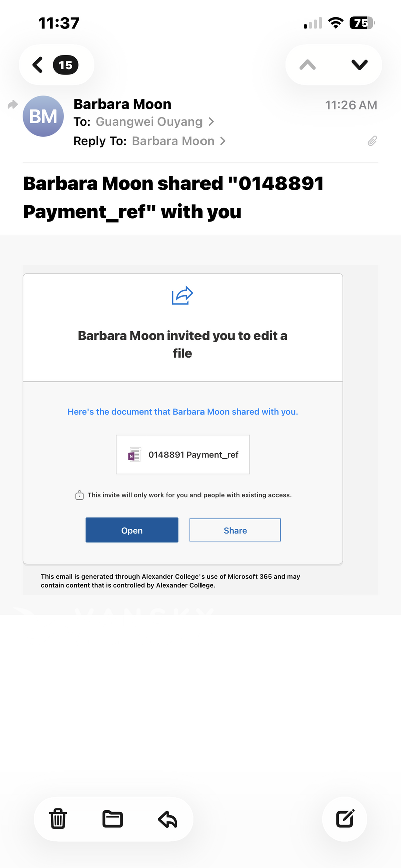
Task: Tap the unread count badge 15
Action: click(x=66, y=65)
